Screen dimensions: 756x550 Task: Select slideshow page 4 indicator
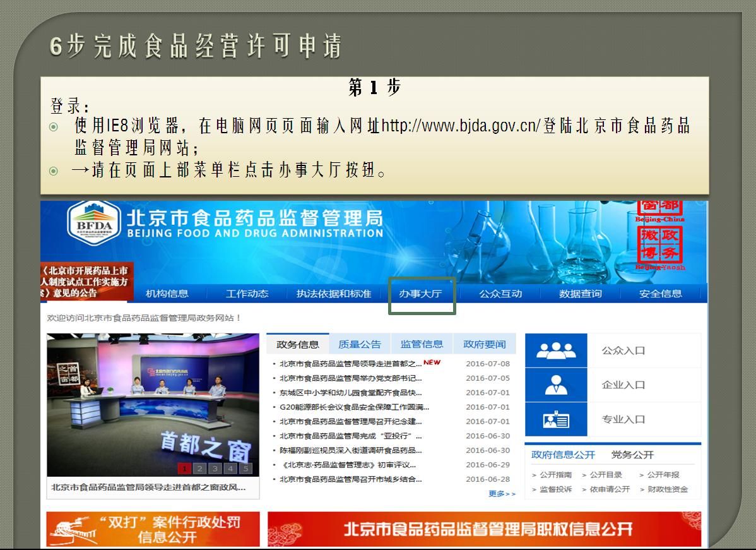point(230,468)
